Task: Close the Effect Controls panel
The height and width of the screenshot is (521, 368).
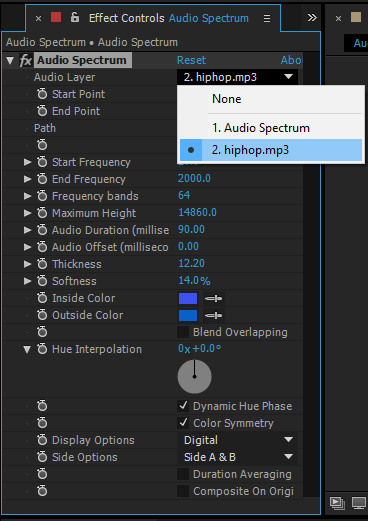Action: click(38, 19)
